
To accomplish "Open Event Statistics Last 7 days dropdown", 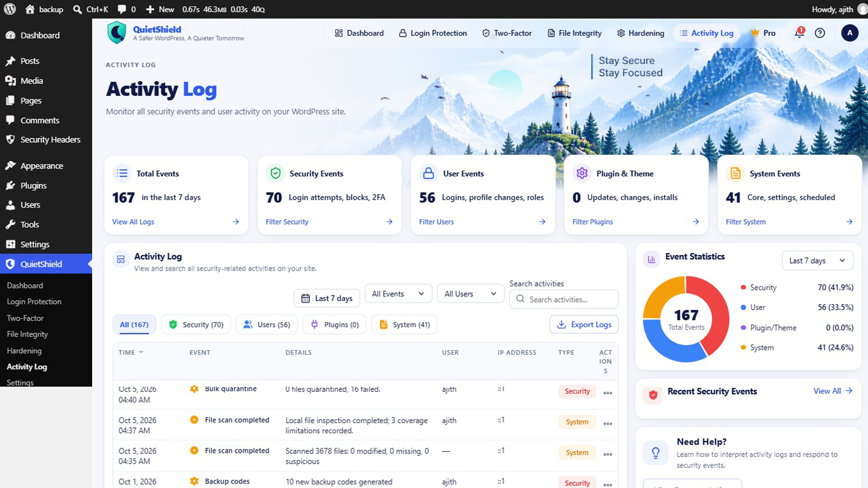I will (x=818, y=260).
